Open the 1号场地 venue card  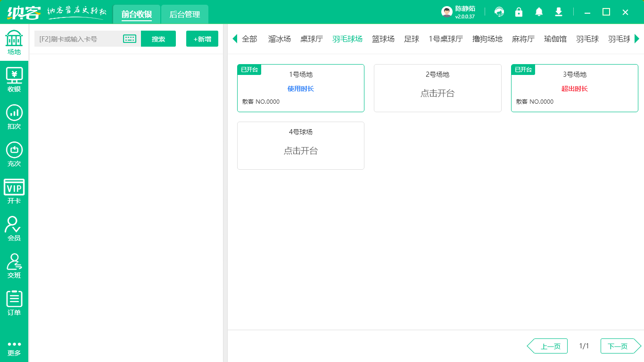click(x=301, y=88)
